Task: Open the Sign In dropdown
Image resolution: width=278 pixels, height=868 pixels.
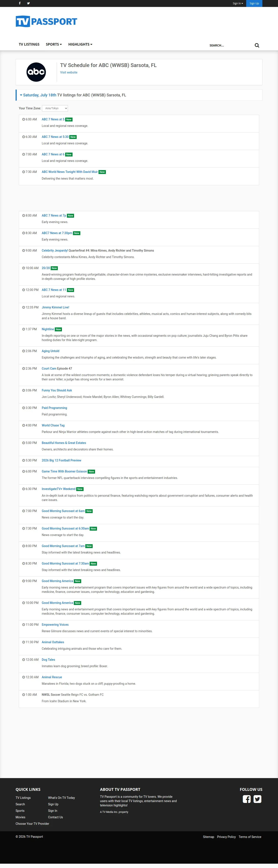Action: coord(238,3)
